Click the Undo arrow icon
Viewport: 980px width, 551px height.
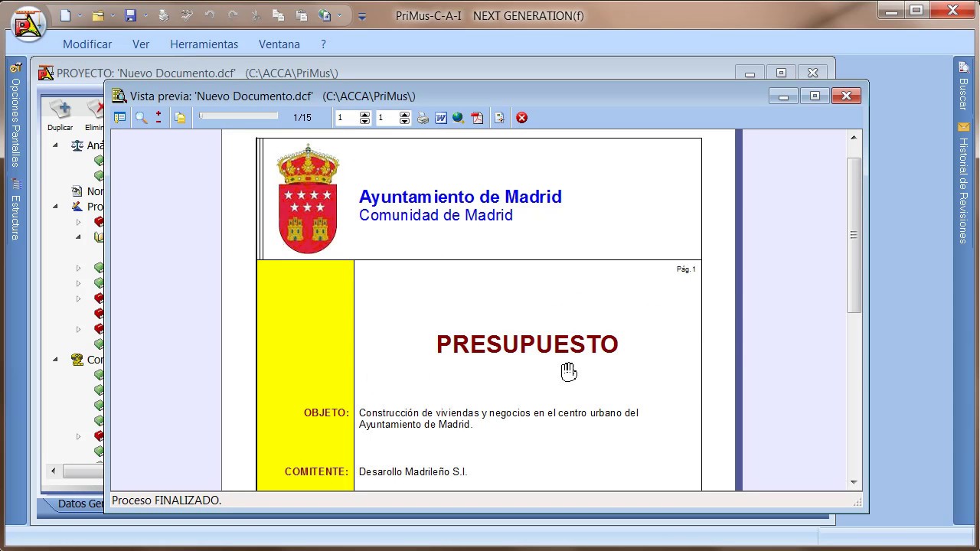pyautogui.click(x=210, y=15)
